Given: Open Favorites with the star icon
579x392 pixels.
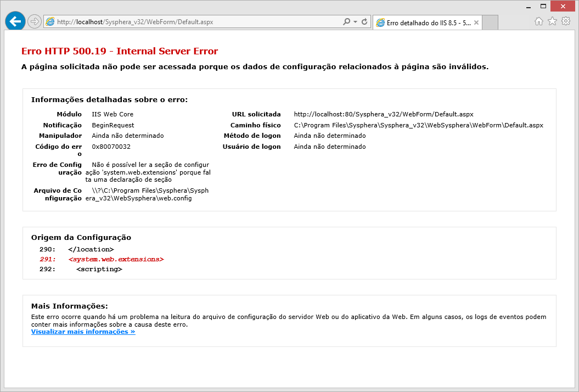Looking at the screenshot, I should point(552,21).
